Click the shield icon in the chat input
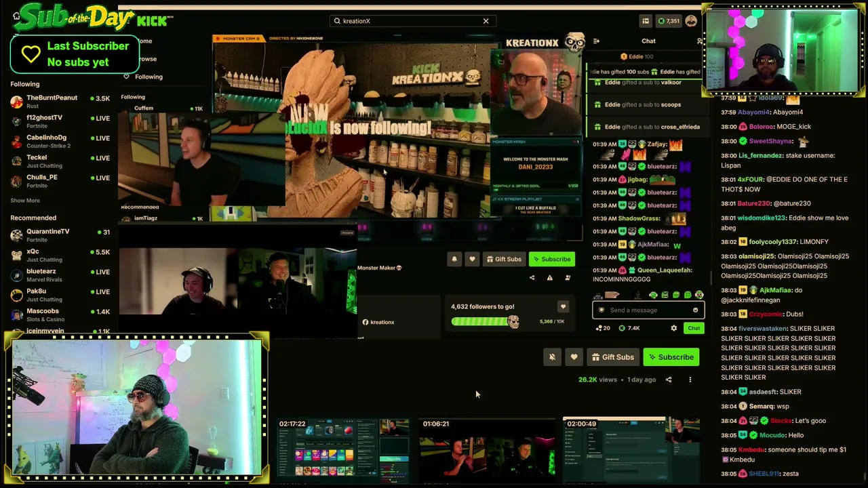868x488 pixels. coord(601,310)
